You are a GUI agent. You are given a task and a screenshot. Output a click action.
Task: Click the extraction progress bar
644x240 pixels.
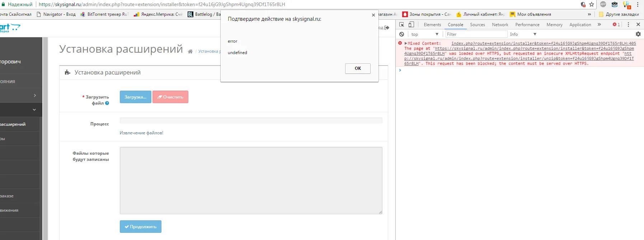click(251, 121)
